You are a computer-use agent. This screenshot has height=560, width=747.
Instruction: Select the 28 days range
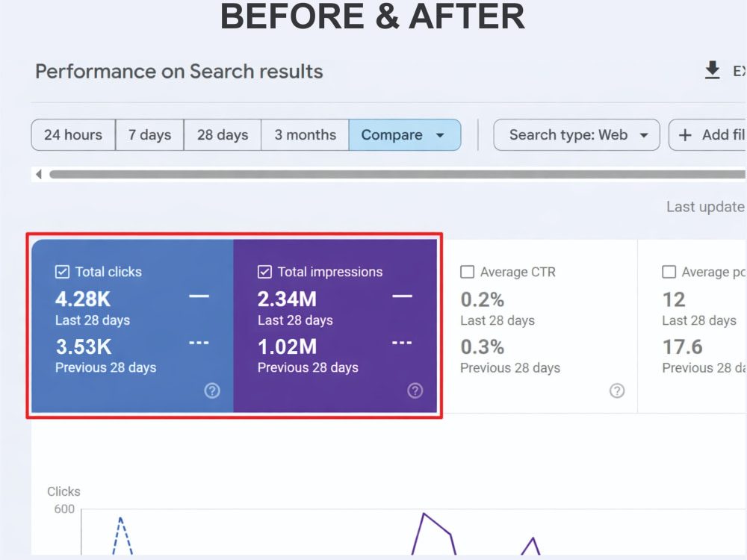pyautogui.click(x=223, y=134)
